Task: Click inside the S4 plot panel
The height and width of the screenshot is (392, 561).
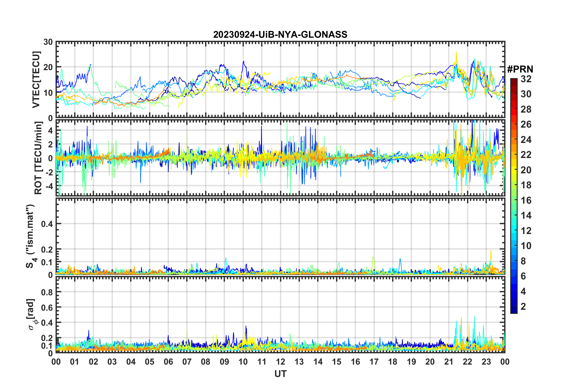Action: [280, 236]
